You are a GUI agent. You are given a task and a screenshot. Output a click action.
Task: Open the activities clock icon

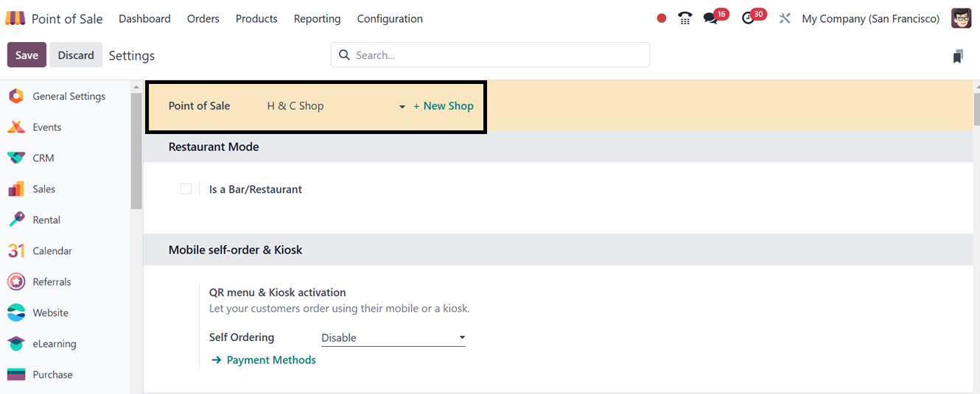749,18
